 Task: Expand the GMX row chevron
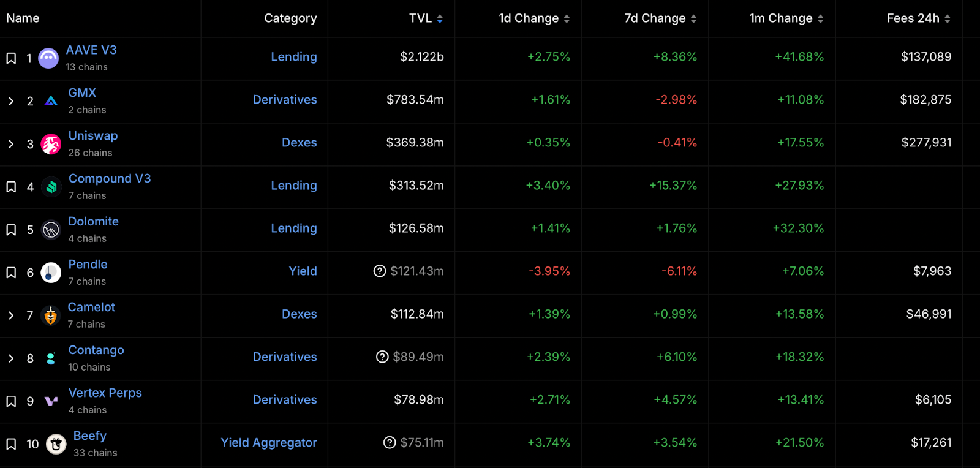point(11,101)
